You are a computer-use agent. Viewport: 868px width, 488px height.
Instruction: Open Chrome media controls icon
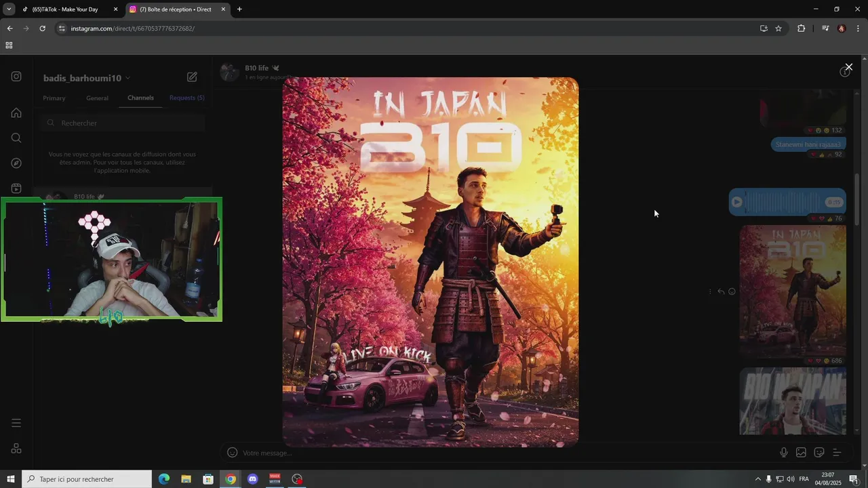(x=825, y=28)
